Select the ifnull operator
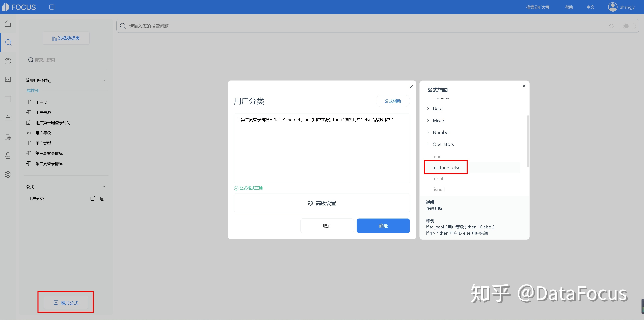The image size is (644, 320). (x=439, y=178)
